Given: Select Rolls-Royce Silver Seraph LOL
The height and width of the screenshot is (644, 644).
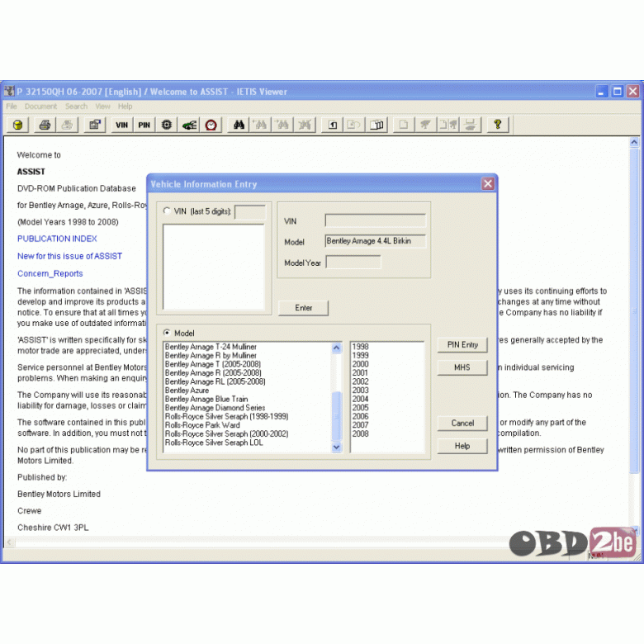Looking at the screenshot, I should [x=214, y=443].
